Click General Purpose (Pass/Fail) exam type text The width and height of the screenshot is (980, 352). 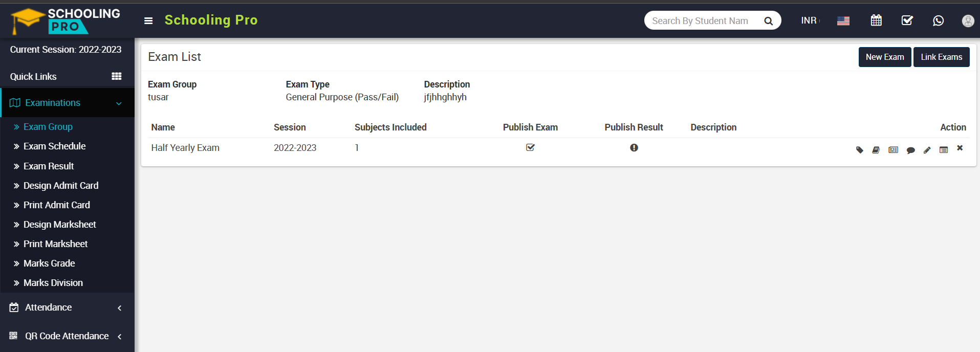point(342,97)
